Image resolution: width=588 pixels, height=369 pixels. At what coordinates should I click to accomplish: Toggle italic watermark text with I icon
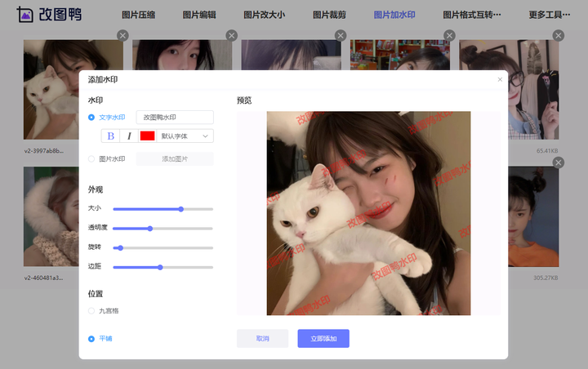[x=129, y=136]
